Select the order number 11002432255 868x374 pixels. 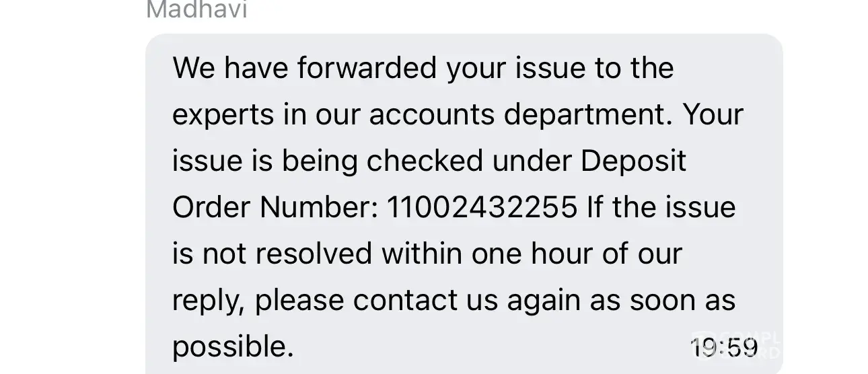tap(482, 207)
